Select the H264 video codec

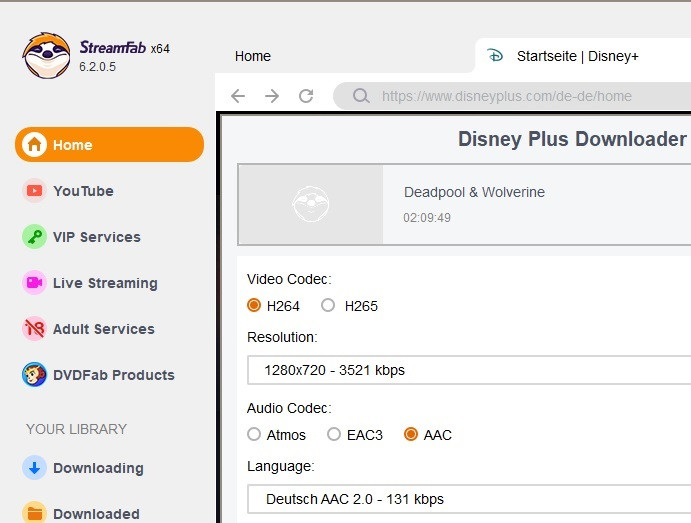[254, 306]
